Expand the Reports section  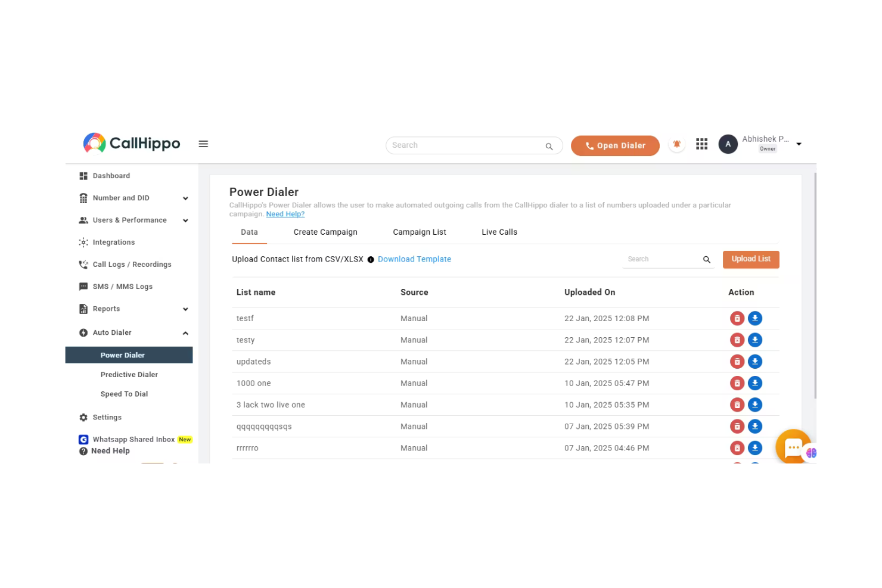(185, 309)
